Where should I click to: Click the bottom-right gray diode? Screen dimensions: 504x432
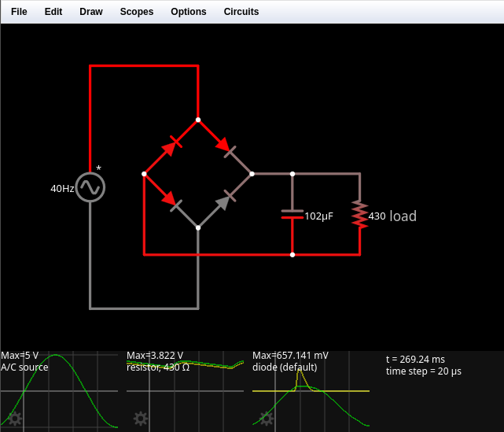point(225,200)
